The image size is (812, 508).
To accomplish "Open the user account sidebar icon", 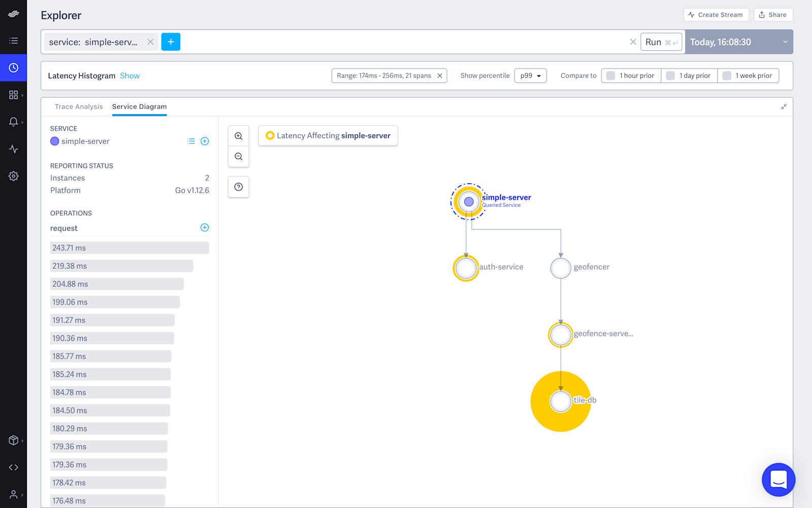I will tap(14, 494).
